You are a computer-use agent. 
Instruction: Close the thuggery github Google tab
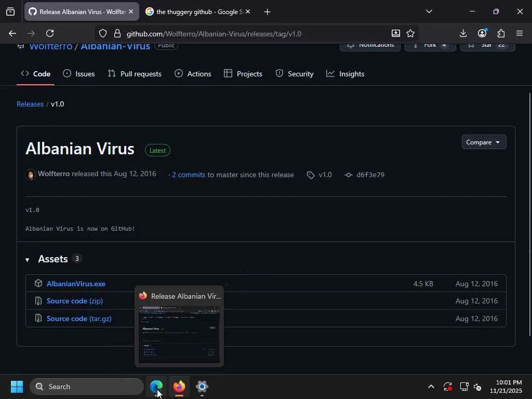(248, 11)
